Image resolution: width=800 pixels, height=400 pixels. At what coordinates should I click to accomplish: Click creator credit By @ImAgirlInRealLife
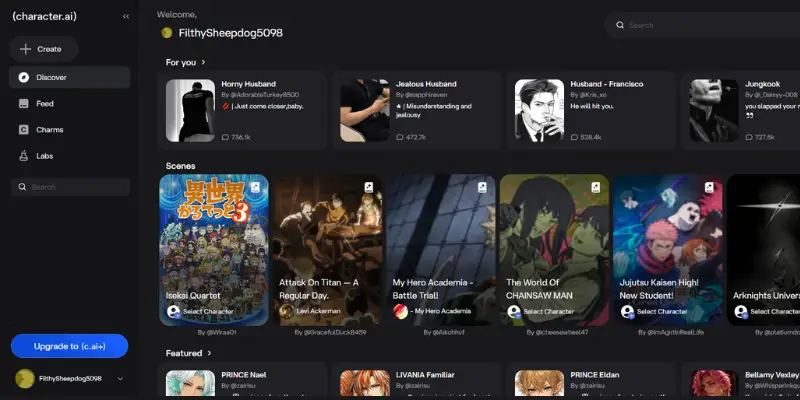[671, 332]
